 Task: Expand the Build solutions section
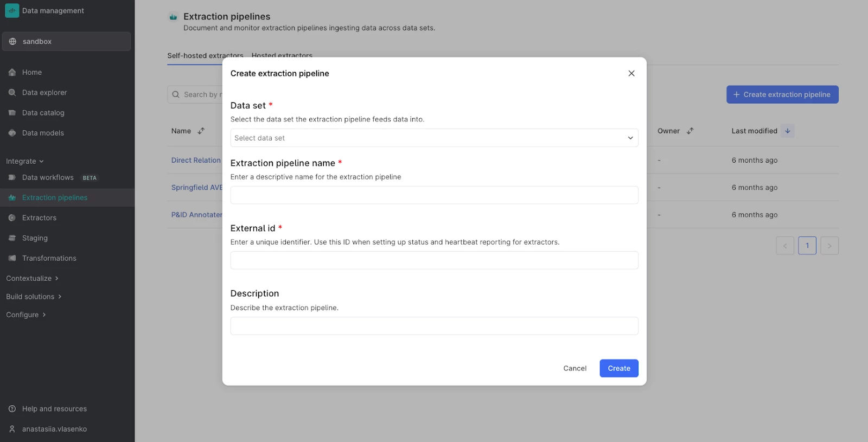34,297
